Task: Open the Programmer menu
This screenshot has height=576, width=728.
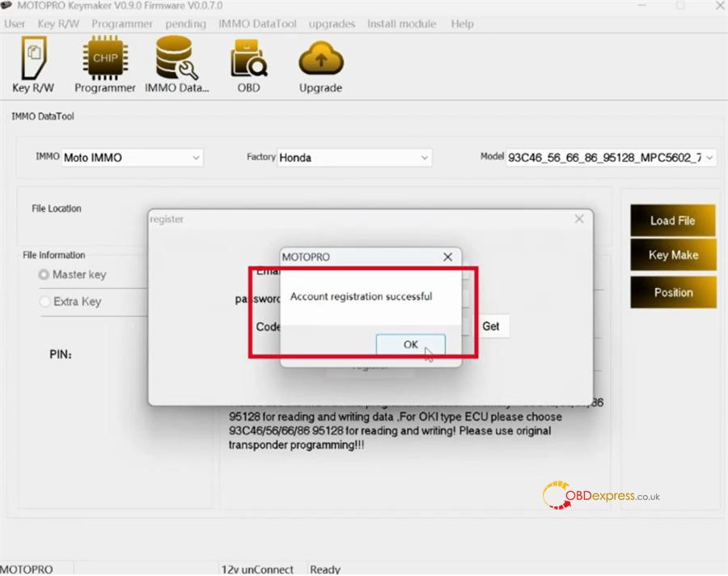Action: [121, 23]
